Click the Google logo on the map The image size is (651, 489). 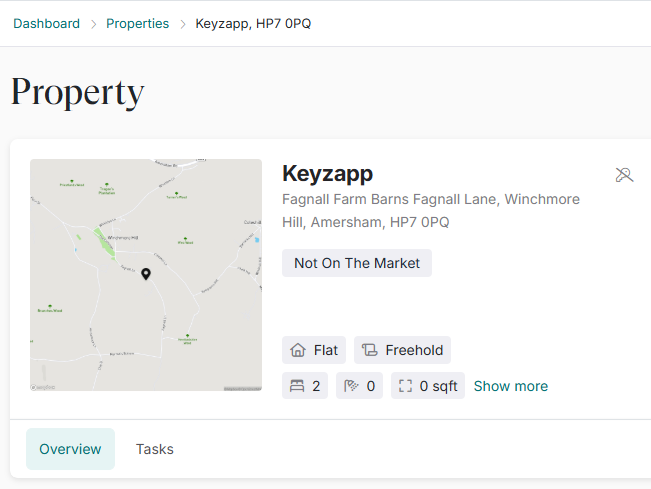pyautogui.click(x=43, y=387)
